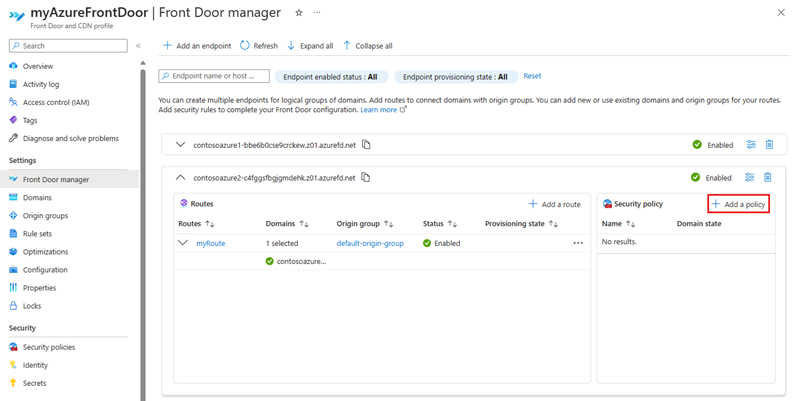Sort routes by Domains column
Viewport: 801px width, 401px height.
[287, 224]
